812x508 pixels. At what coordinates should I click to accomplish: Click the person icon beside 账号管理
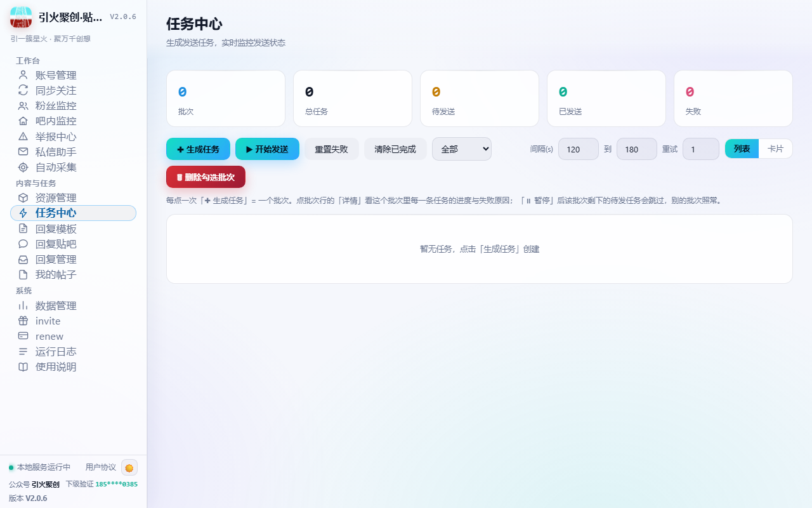(x=23, y=75)
